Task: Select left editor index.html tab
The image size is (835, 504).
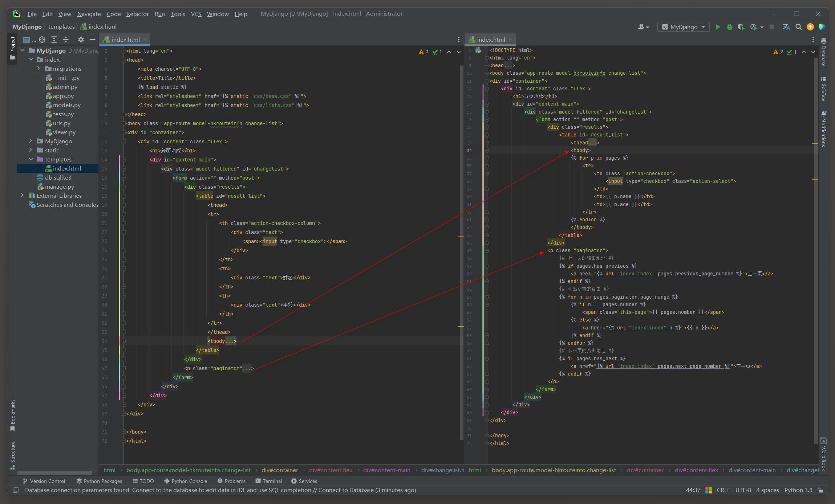Action: 125,40
